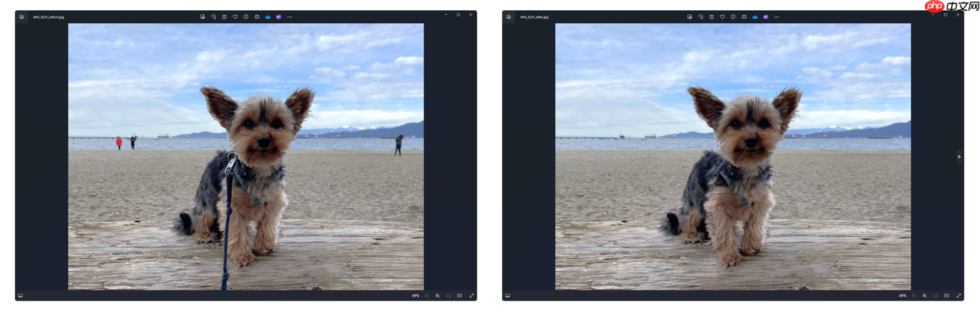Click the Photos gallery icon beside IMG_0221_after.jpg title
Viewport: 980px width, 317px height.
[509, 17]
